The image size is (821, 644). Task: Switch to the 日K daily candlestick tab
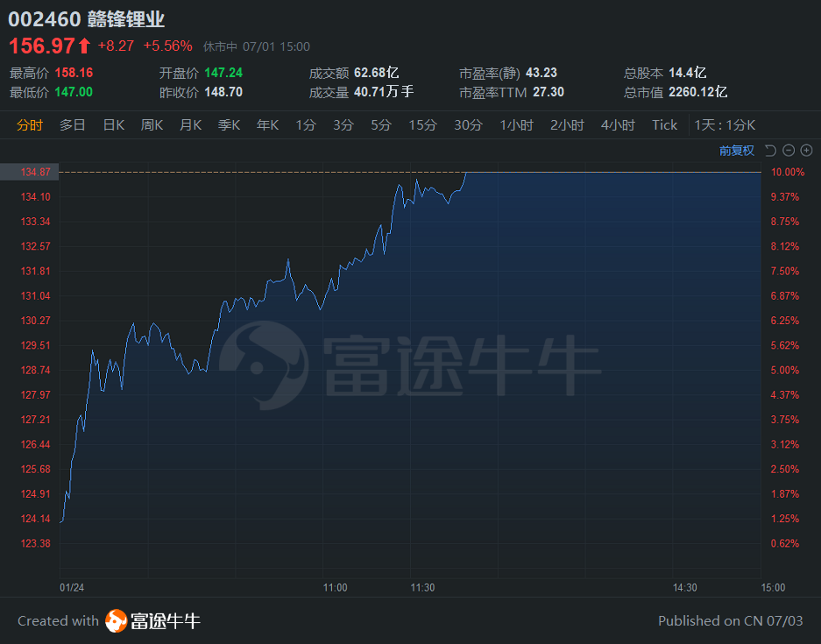point(113,124)
